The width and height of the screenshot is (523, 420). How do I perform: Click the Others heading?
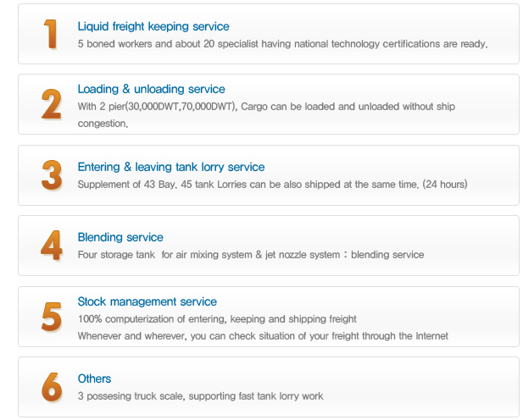tap(94, 379)
